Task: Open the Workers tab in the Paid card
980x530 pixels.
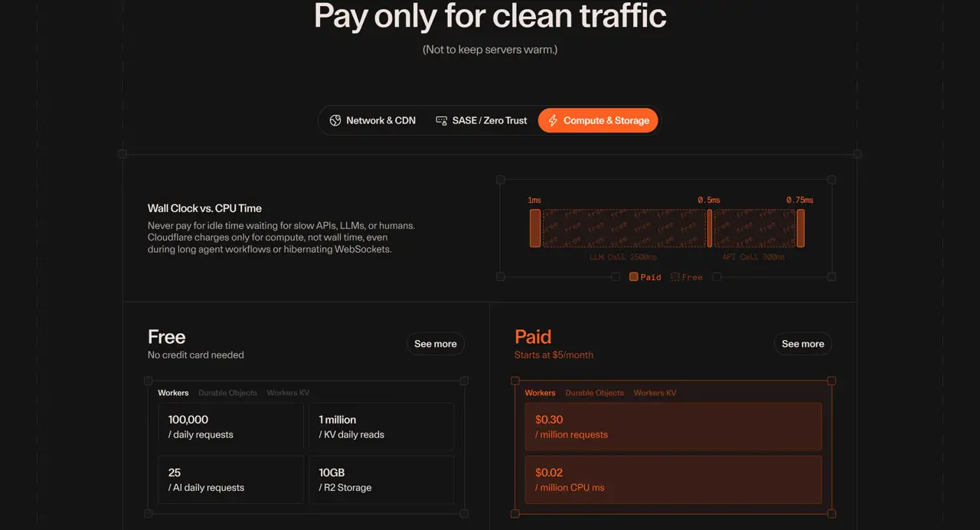Action: click(540, 393)
